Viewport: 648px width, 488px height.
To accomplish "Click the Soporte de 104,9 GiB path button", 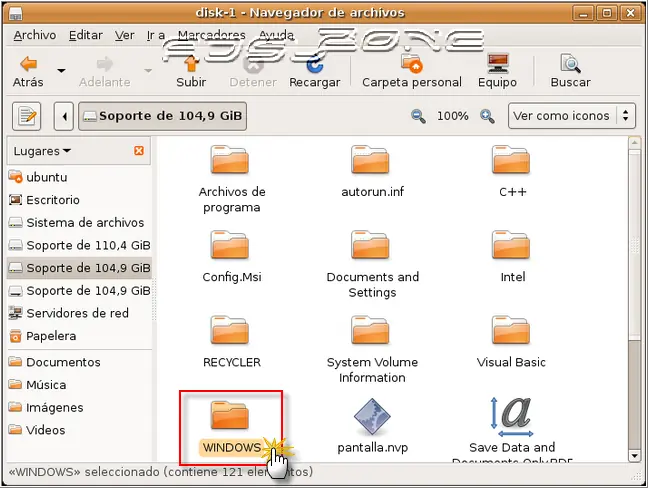I will (162, 116).
